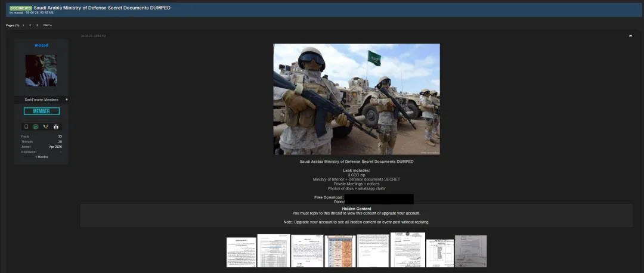The width and height of the screenshot is (644, 273).
Task: Click the 'DarkForums Members' group label
Action: [42, 100]
